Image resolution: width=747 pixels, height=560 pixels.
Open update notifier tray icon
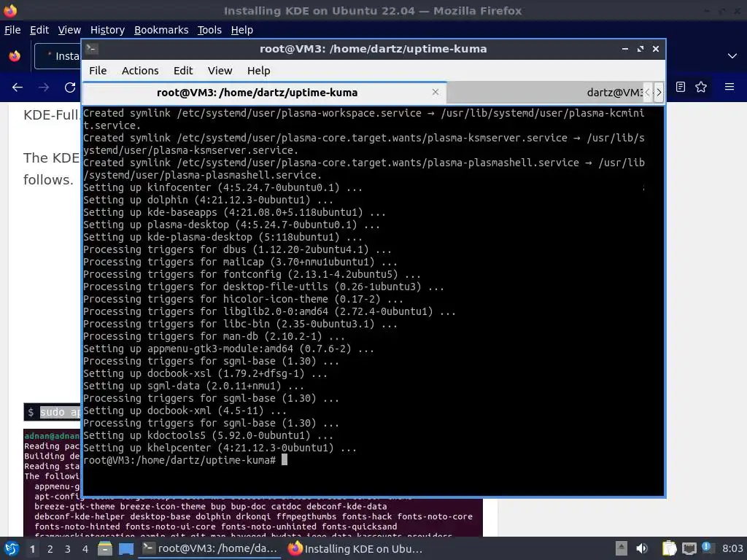[x=707, y=548]
